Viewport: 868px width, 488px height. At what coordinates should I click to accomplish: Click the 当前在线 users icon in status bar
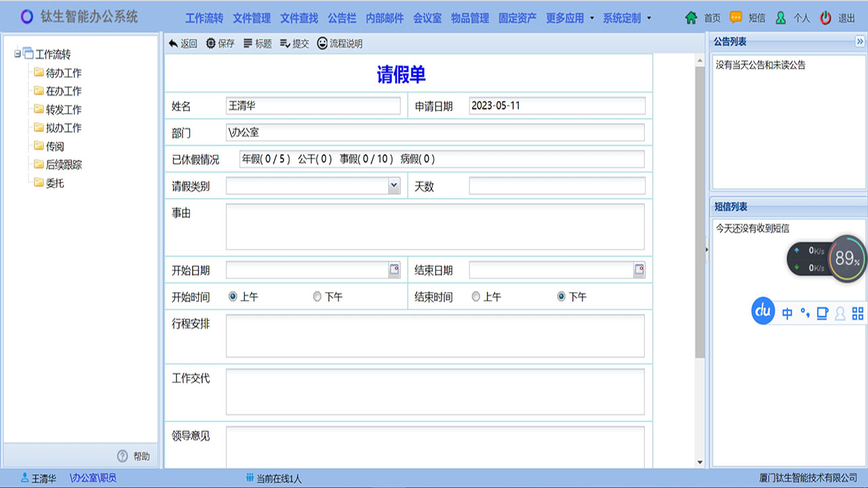(250, 479)
